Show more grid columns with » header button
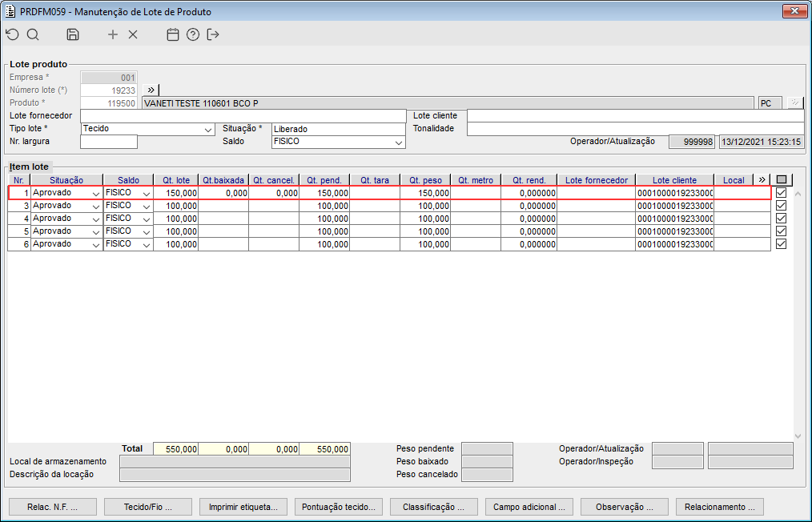The height and width of the screenshot is (522, 812). click(762, 179)
